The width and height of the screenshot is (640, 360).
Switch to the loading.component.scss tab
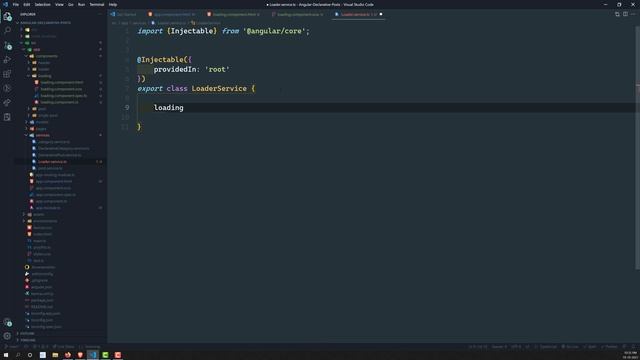click(298, 14)
